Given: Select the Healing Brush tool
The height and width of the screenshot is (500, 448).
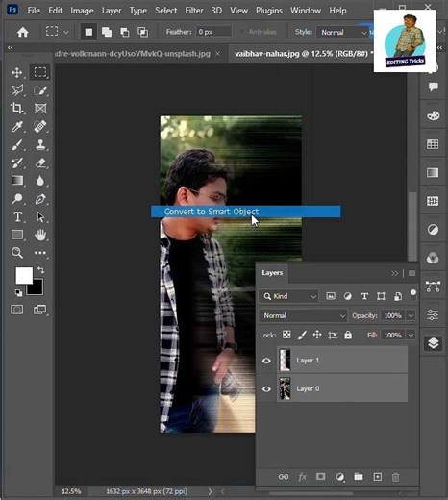Looking at the screenshot, I should click(40, 126).
